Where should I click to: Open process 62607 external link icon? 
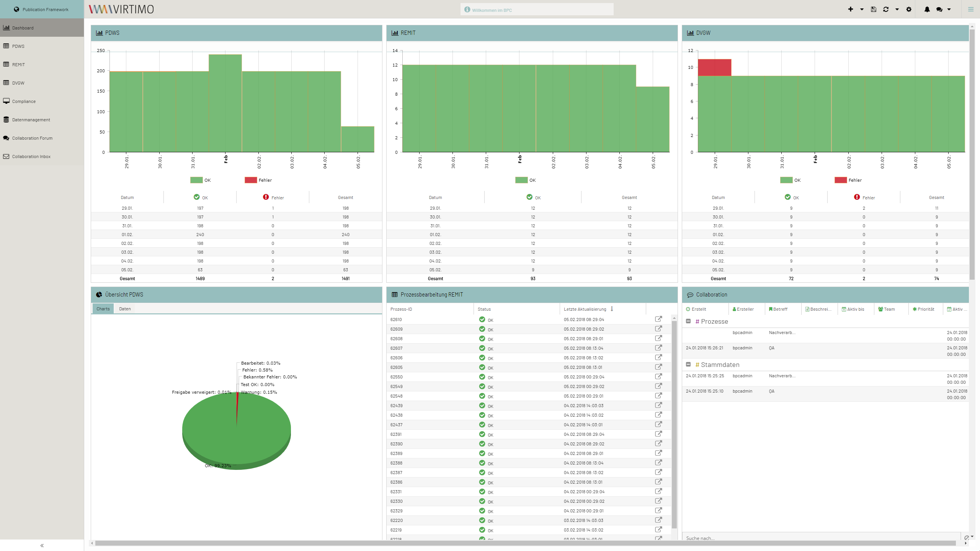(658, 348)
